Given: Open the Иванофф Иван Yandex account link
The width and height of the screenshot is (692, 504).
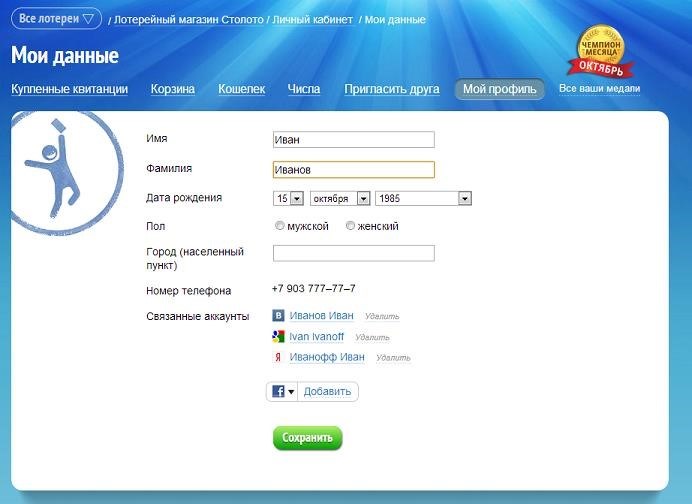Looking at the screenshot, I should (327, 357).
